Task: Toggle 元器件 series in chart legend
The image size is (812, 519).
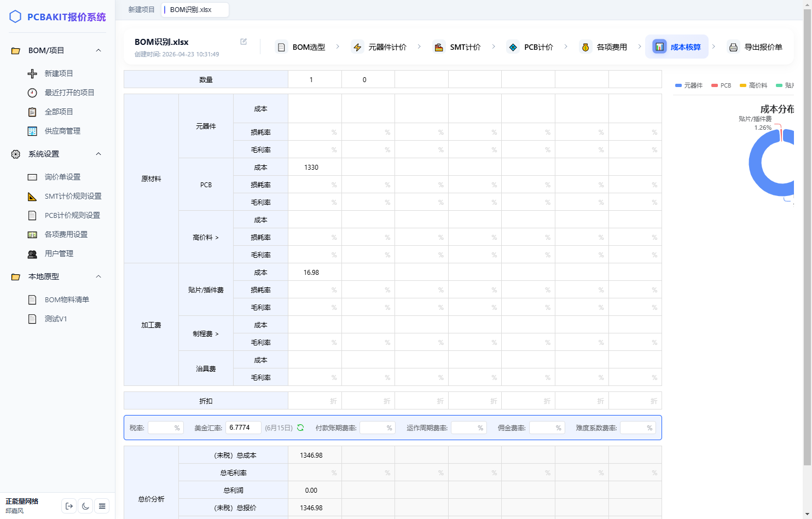Action: [689, 85]
